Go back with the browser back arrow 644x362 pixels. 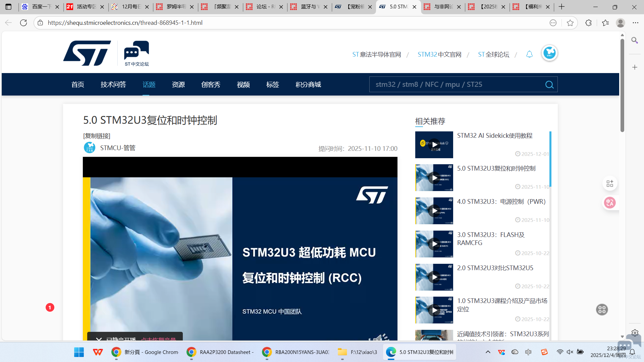click(8, 23)
